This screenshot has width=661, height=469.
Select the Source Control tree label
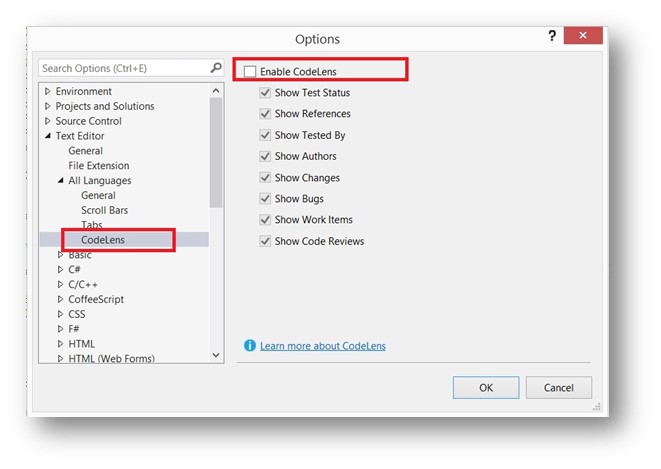point(89,121)
